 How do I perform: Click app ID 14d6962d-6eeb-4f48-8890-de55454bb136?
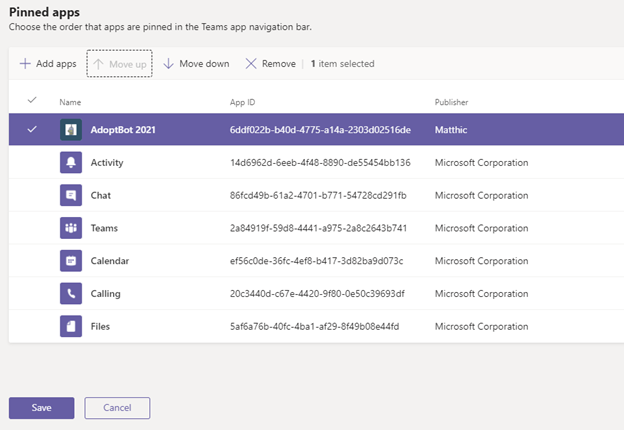[x=320, y=162]
